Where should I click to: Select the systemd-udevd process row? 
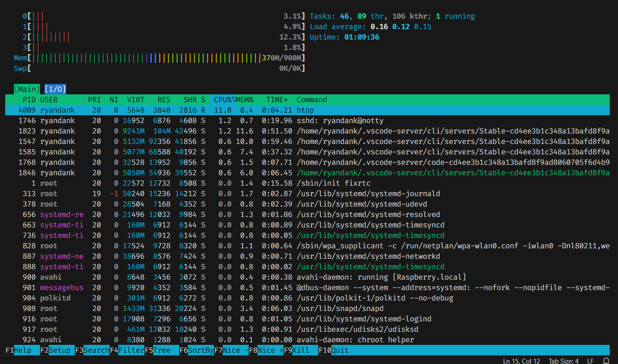(307, 204)
